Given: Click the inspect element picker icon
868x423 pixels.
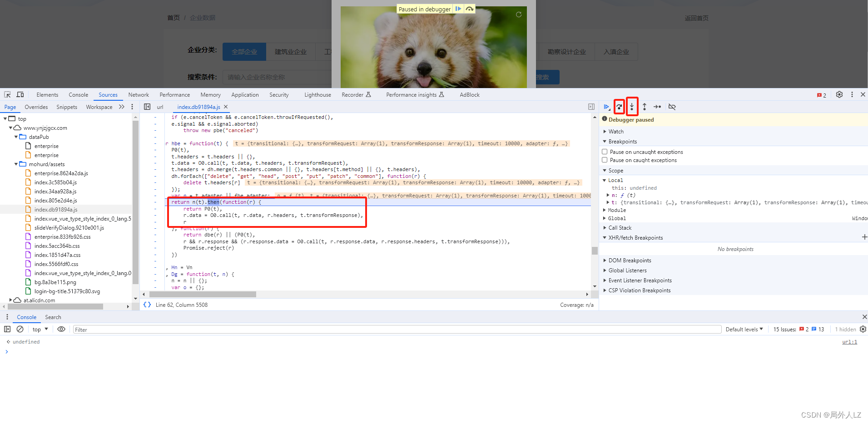Looking at the screenshot, I should tap(7, 94).
